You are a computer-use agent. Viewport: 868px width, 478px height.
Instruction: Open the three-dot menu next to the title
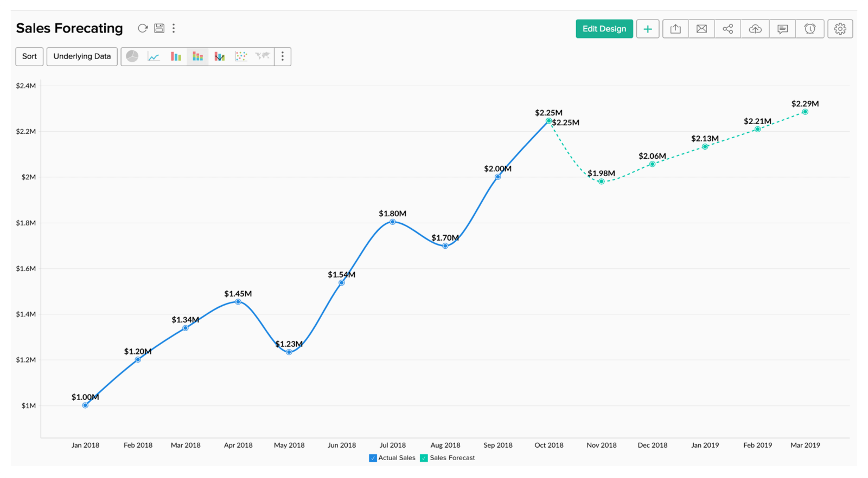pyautogui.click(x=174, y=28)
